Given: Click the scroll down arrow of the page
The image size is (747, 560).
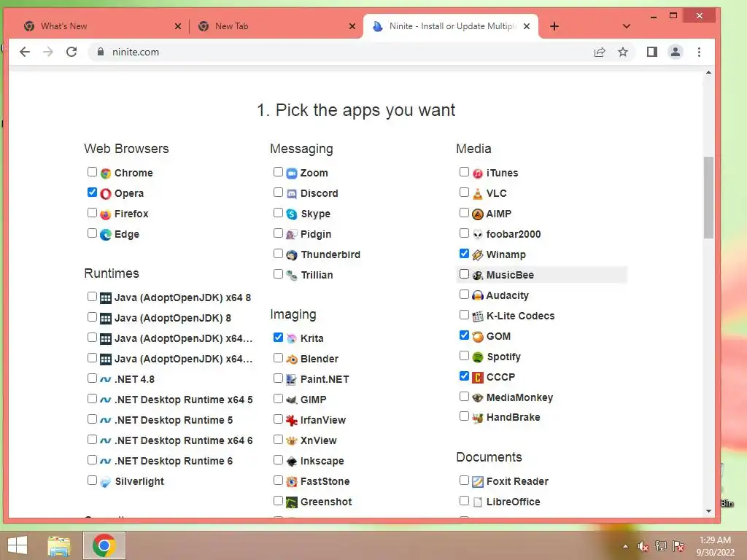Looking at the screenshot, I should click(708, 511).
